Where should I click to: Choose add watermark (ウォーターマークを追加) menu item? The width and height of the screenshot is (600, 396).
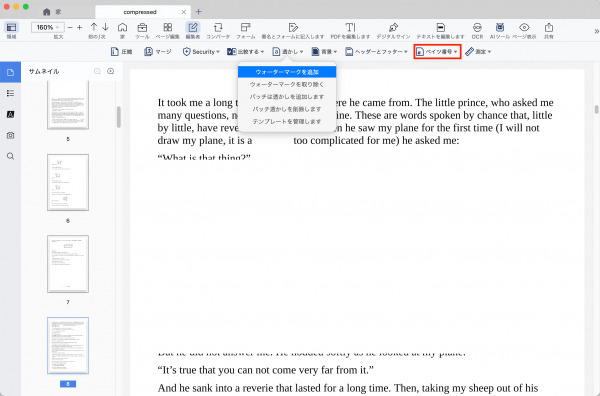tap(287, 72)
